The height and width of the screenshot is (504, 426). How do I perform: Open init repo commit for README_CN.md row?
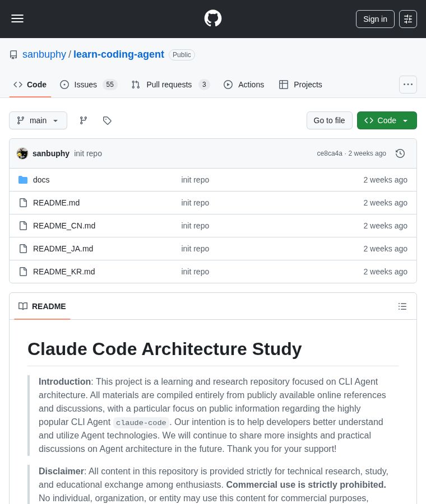point(195,226)
